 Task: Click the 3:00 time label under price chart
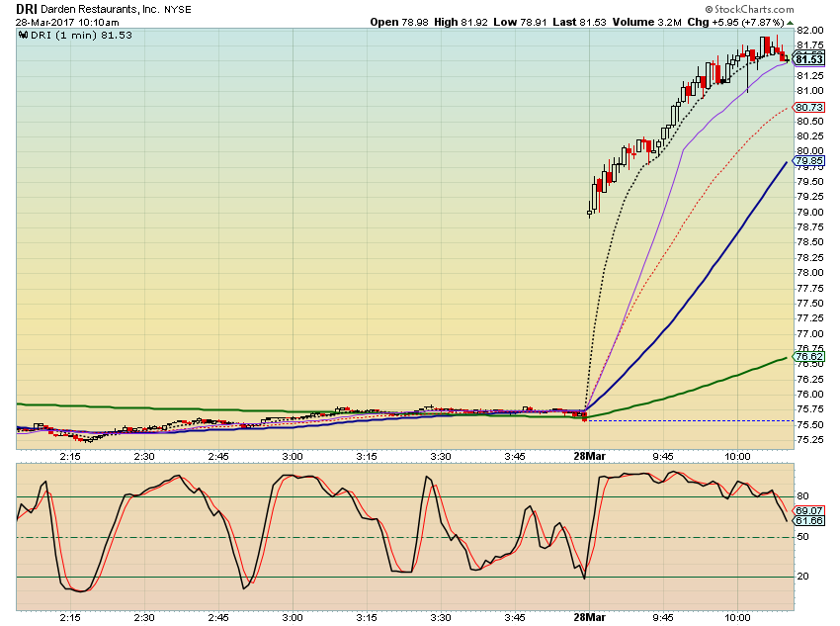pos(293,457)
